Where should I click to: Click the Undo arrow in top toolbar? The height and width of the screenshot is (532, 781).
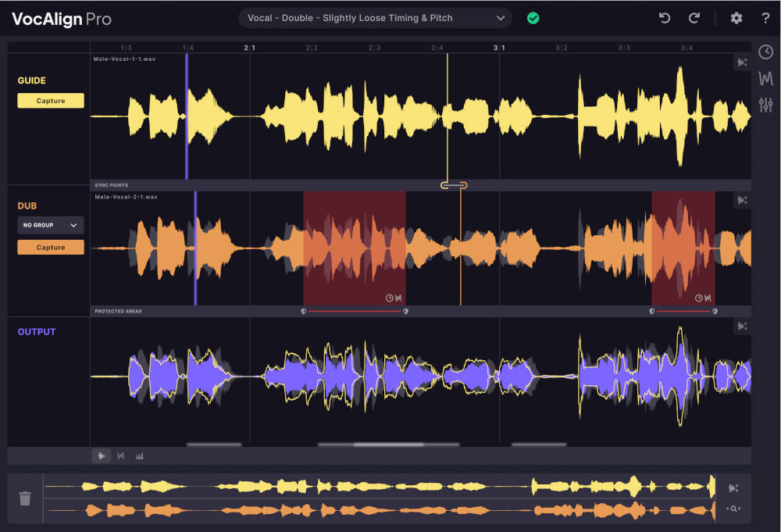[665, 17]
